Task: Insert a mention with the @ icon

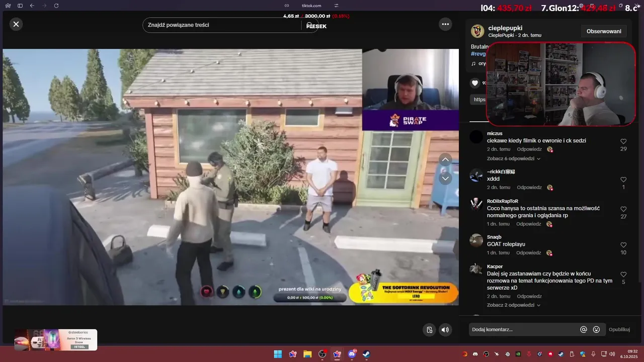Action: (x=584, y=329)
